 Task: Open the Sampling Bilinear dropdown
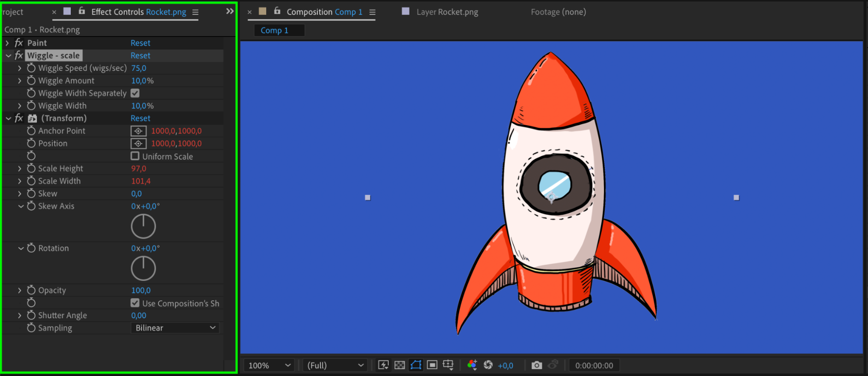coord(175,328)
